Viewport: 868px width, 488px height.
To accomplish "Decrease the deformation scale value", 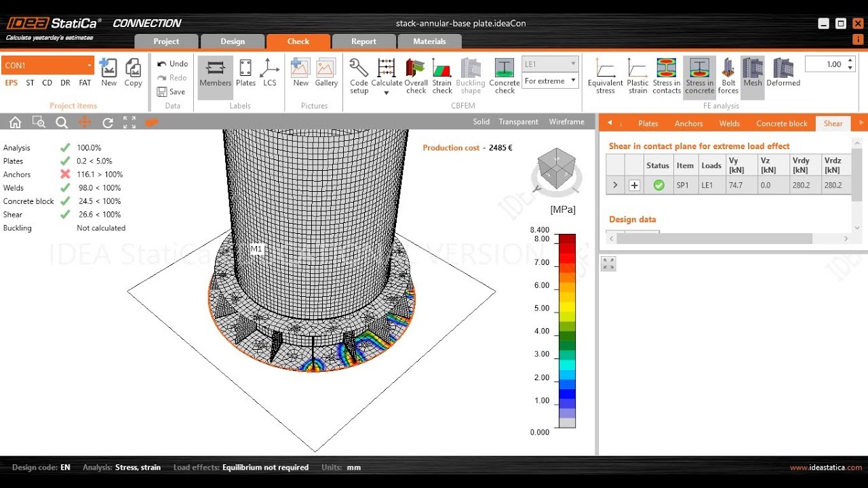I will point(850,68).
